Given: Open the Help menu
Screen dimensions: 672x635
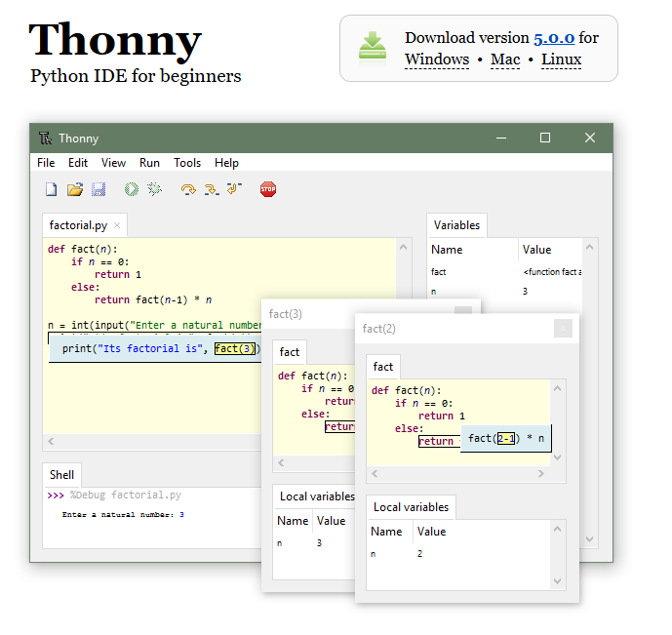Looking at the screenshot, I should (226, 163).
